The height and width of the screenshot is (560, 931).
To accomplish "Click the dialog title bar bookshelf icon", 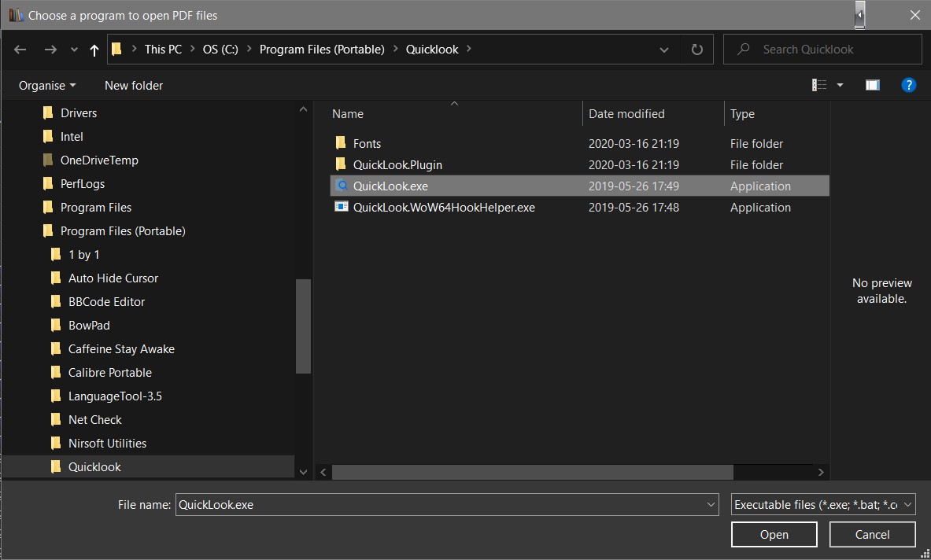I will coord(16,15).
